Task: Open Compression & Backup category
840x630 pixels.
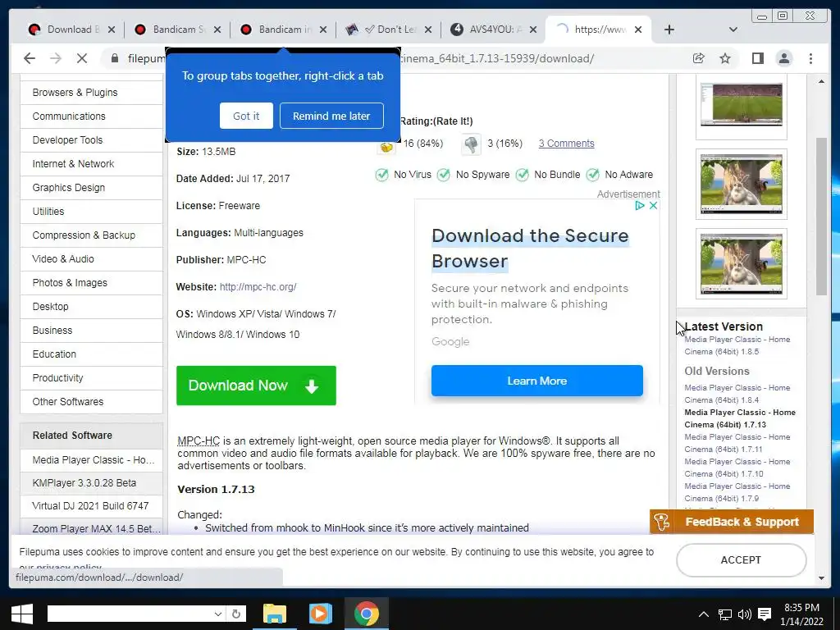Action: click(x=91, y=235)
